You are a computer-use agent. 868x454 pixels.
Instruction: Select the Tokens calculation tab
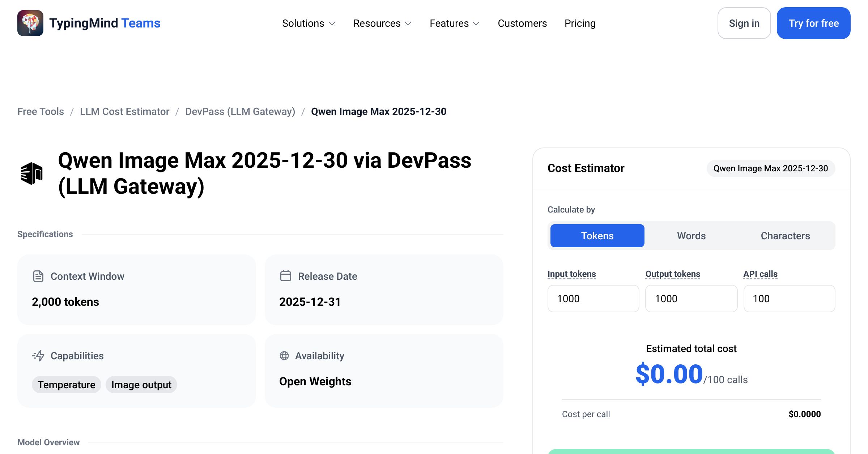[x=597, y=236]
